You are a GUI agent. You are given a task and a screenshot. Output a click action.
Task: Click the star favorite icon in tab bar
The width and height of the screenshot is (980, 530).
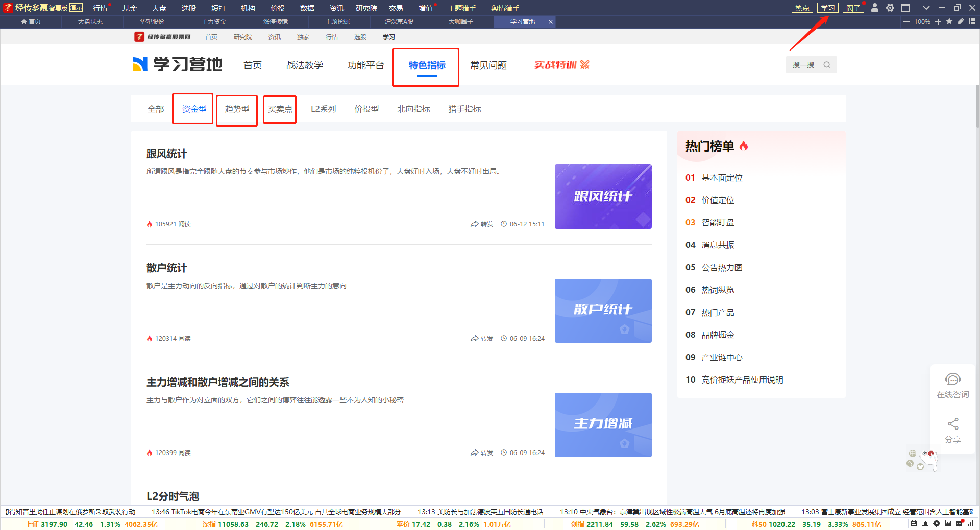click(949, 21)
